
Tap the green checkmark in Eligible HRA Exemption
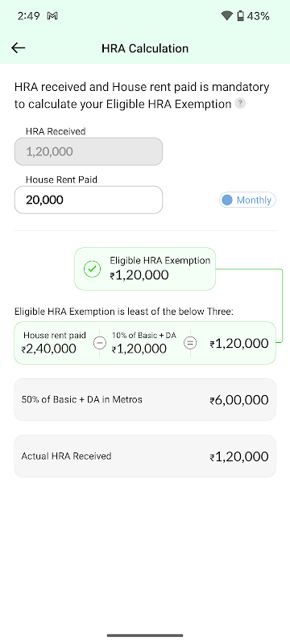pyautogui.click(x=92, y=269)
